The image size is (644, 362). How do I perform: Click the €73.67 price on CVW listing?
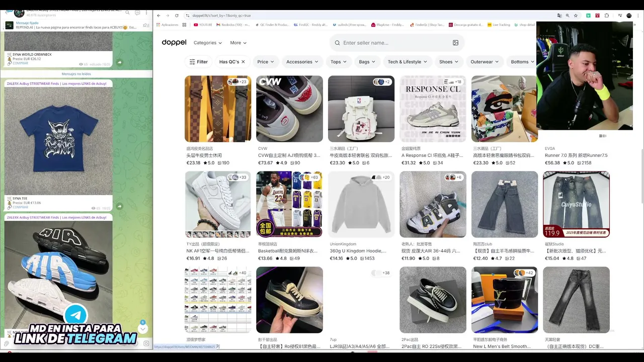point(265,163)
